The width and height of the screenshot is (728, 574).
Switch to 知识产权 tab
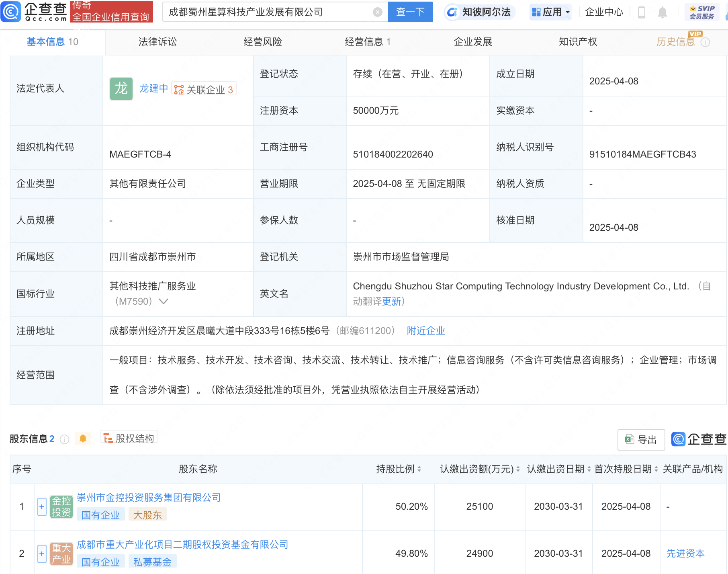tap(578, 42)
